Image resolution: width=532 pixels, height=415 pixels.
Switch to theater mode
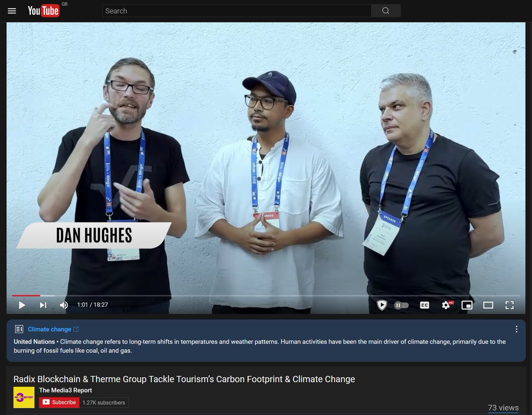tap(488, 305)
